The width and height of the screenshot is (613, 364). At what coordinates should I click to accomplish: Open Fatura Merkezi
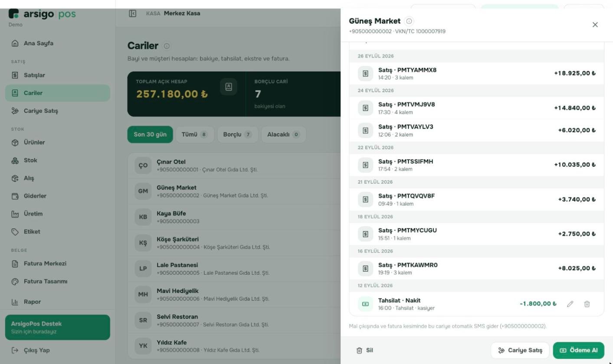[58, 263]
